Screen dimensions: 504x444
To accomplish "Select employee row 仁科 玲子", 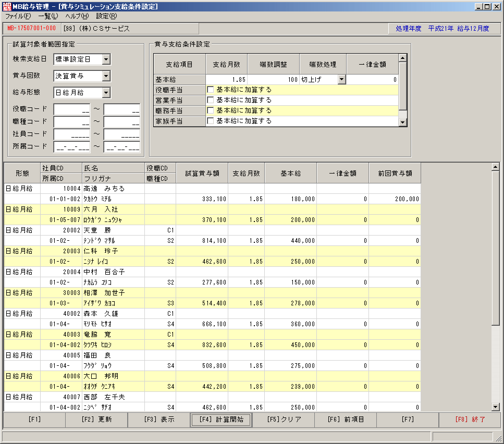I will pos(213,256).
